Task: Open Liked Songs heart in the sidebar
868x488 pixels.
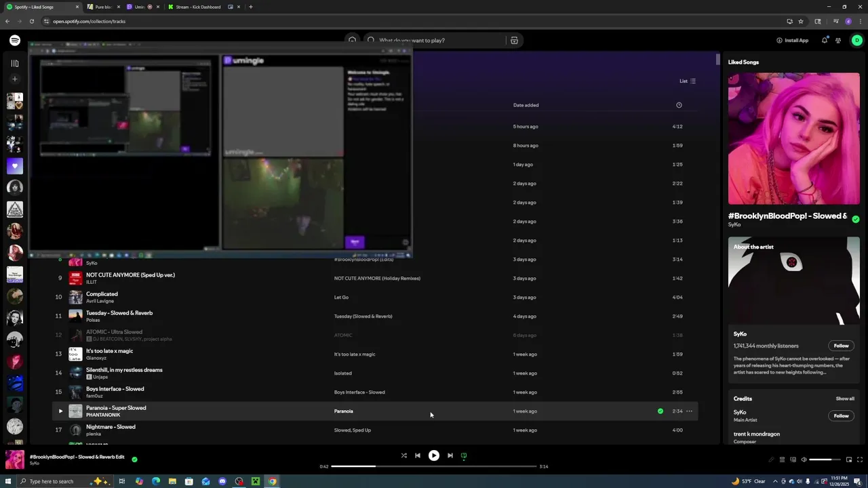Action: coord(15,166)
